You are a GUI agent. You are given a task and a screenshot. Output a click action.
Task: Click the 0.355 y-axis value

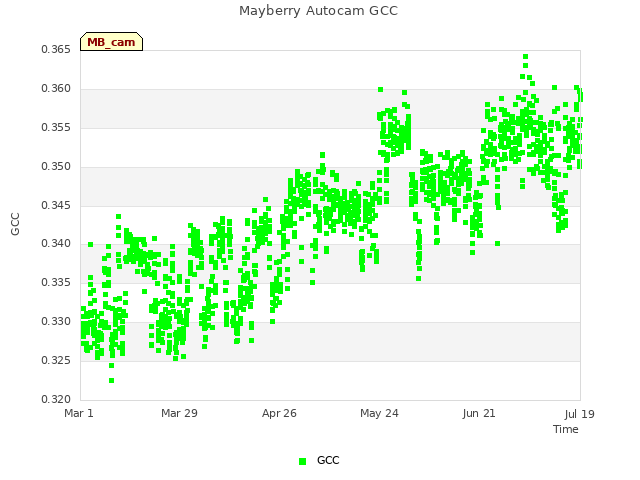point(56,127)
